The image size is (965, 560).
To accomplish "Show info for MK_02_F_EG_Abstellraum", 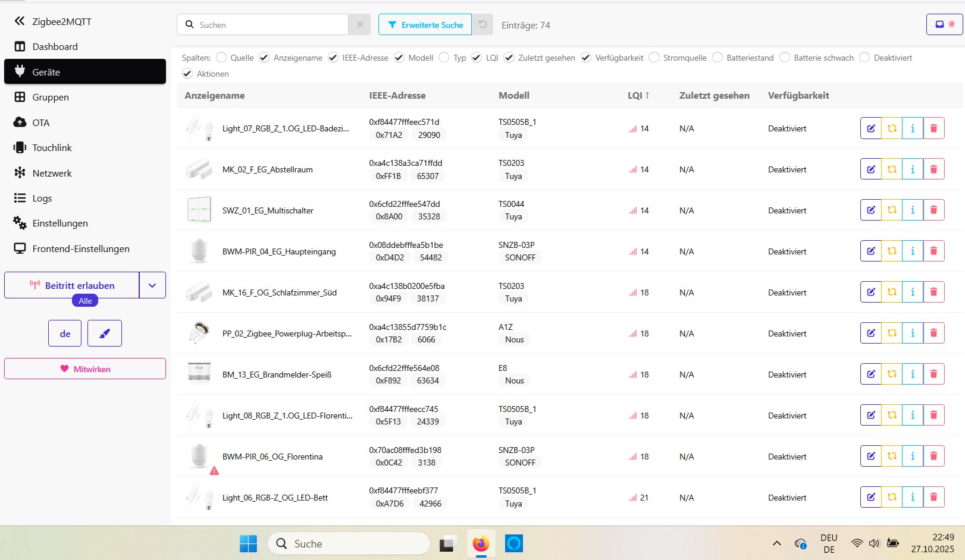I will [912, 169].
